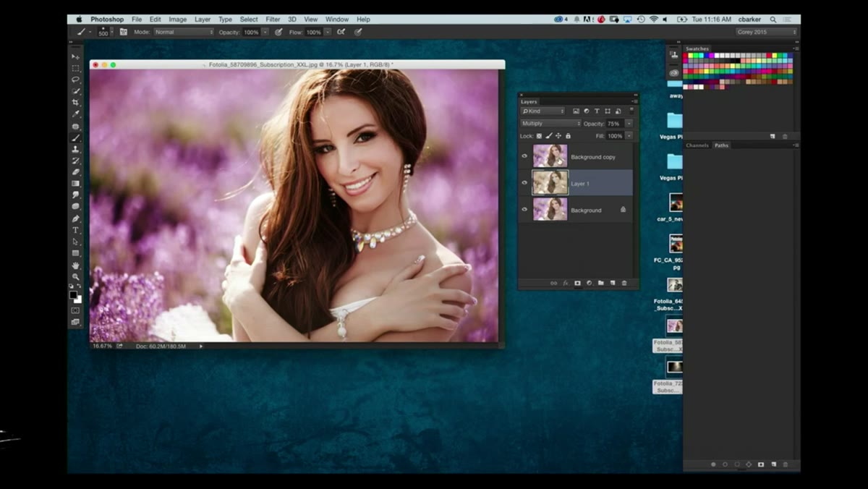Select the Background copy layer name
The width and height of the screenshot is (868, 489).
(x=593, y=157)
